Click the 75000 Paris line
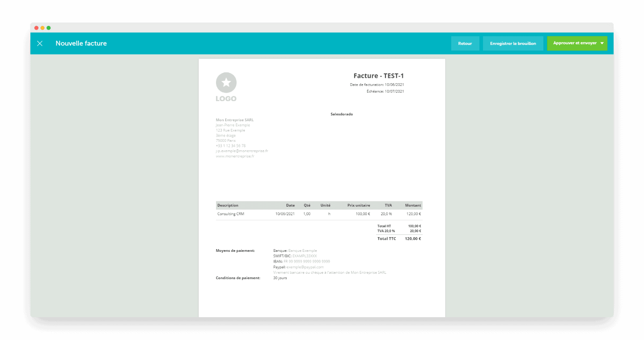This screenshot has width=644, height=340. (225, 140)
